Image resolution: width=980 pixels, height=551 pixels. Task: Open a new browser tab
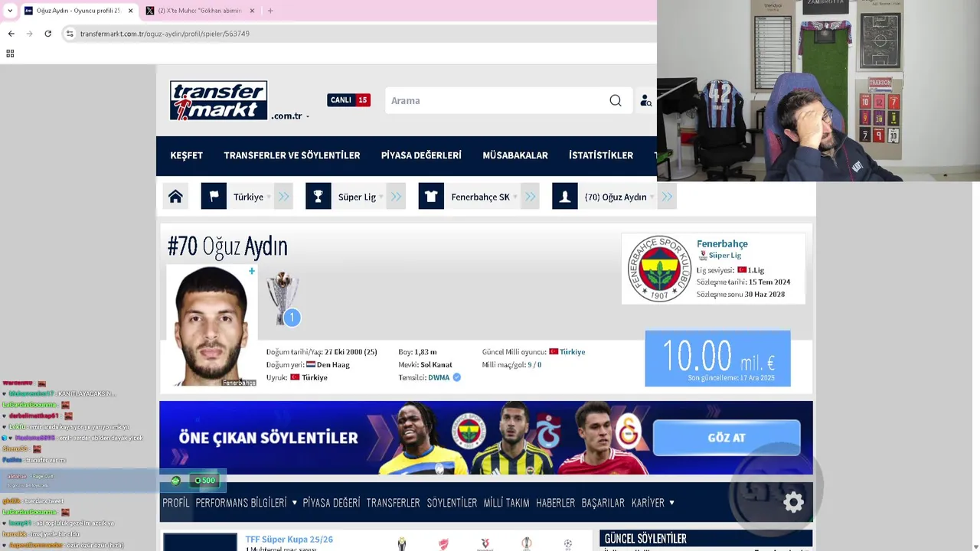(270, 11)
